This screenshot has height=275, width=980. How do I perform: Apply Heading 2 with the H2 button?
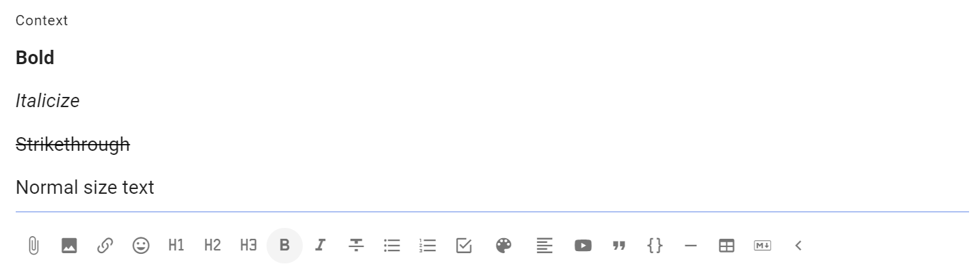pyautogui.click(x=213, y=246)
